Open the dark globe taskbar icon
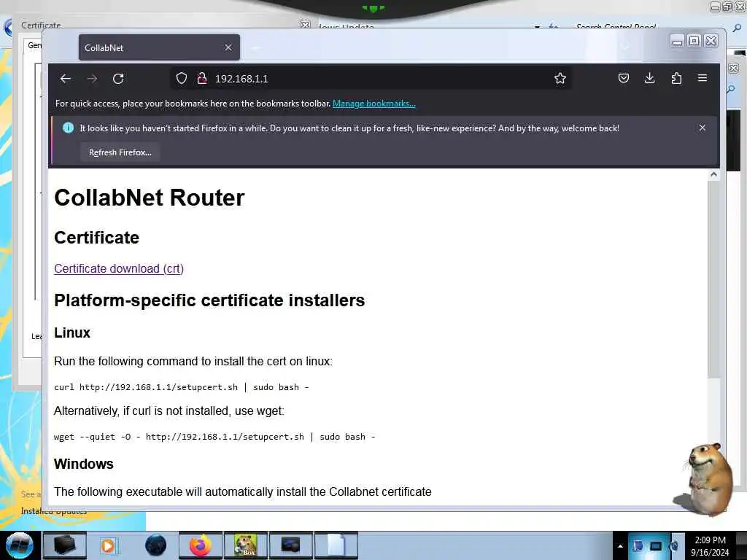Image resolution: width=747 pixels, height=560 pixels. 155,545
